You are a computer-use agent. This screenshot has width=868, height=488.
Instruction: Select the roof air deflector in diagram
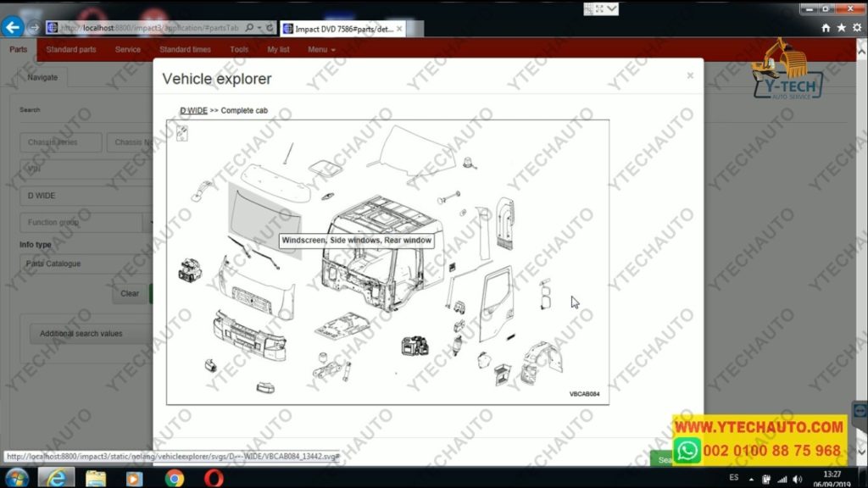tap(419, 152)
